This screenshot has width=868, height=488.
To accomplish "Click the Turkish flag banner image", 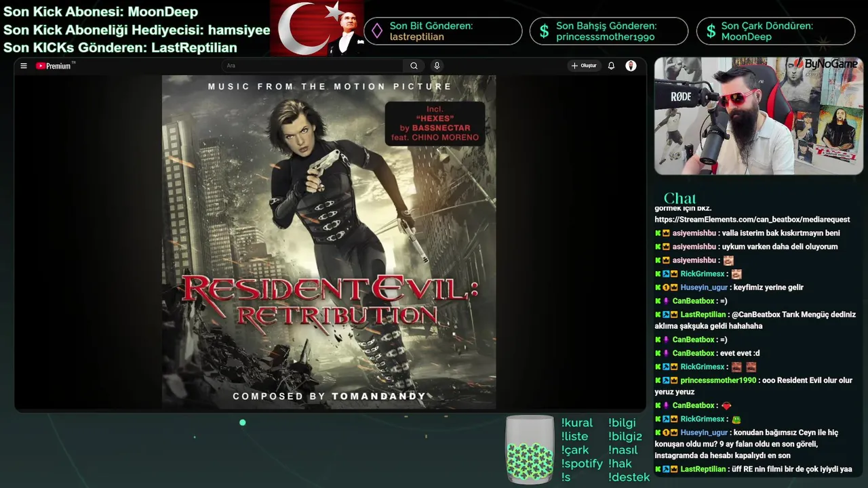I will pos(317,28).
